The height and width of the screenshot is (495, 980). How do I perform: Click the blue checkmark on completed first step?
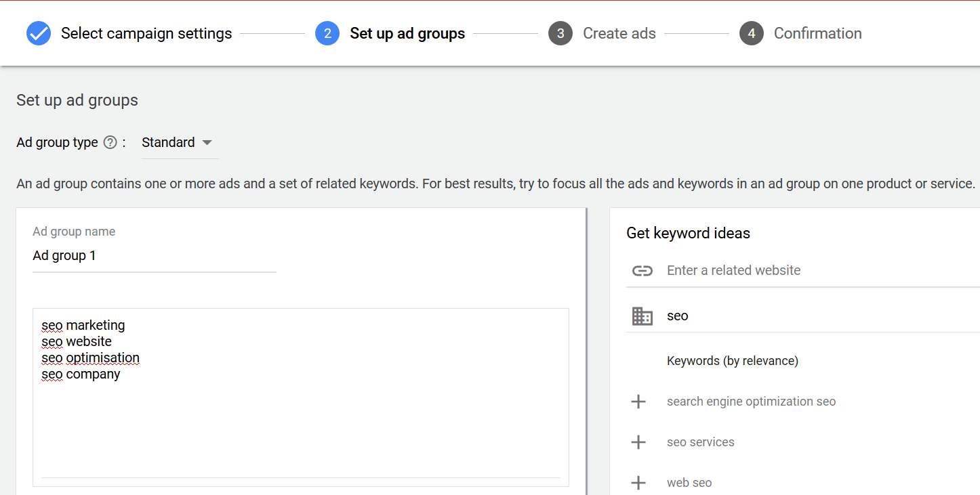(39, 33)
